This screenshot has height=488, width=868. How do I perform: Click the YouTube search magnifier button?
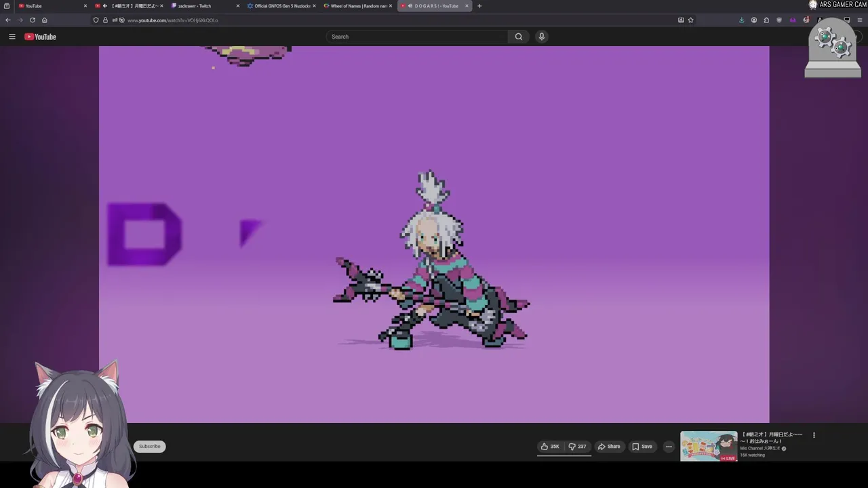[519, 37]
